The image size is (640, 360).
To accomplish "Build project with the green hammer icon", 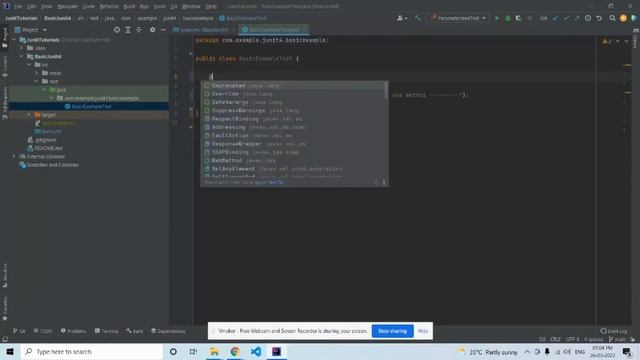I will [x=418, y=18].
